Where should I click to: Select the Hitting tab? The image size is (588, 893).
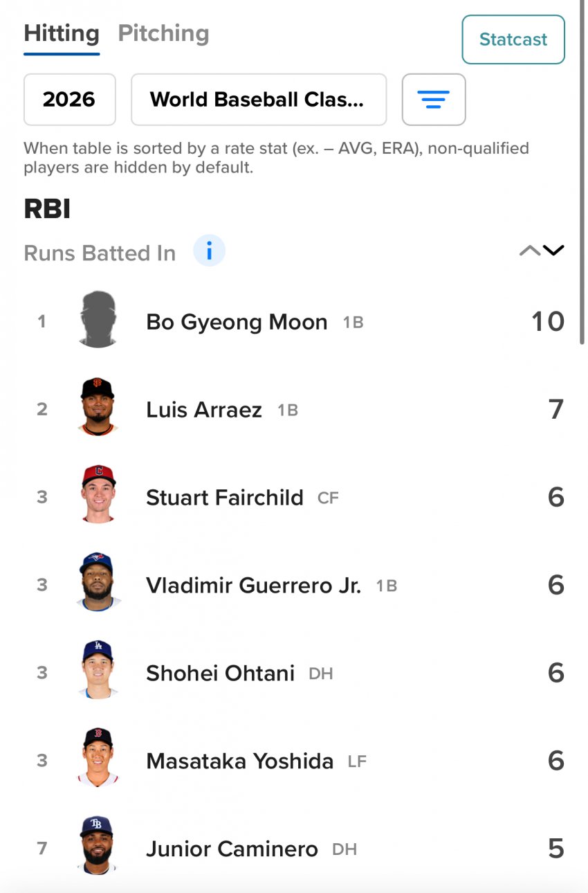click(62, 33)
